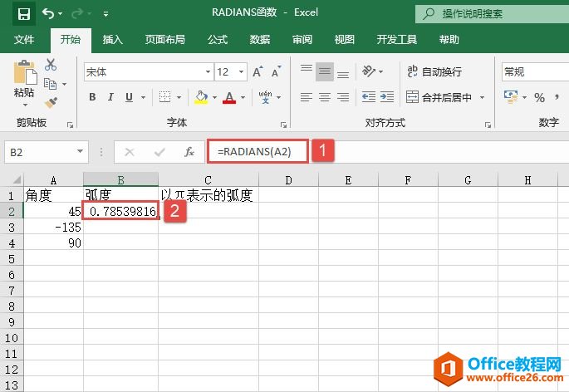Switch to the 开发工具 tab
This screenshot has height=392, width=569.
pos(396,39)
